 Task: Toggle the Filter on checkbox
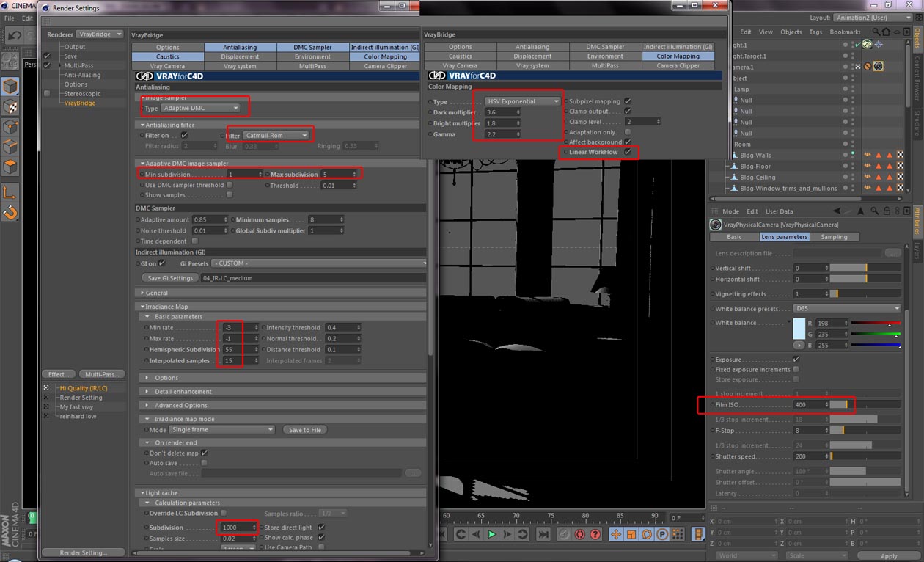click(185, 136)
